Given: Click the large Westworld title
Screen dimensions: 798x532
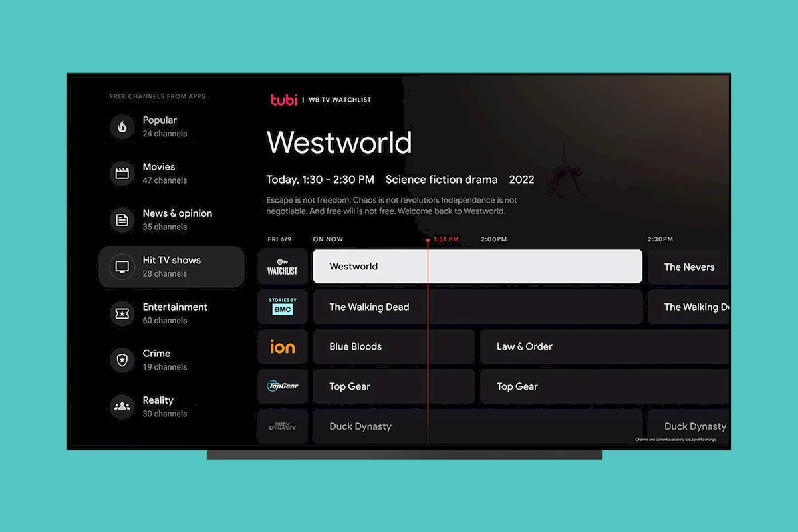Looking at the screenshot, I should tap(339, 142).
